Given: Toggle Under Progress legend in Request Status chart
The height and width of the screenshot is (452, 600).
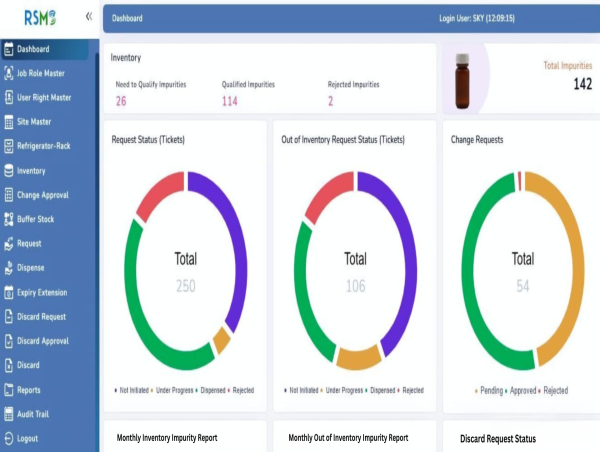Looking at the screenshot, I should tap(172, 390).
